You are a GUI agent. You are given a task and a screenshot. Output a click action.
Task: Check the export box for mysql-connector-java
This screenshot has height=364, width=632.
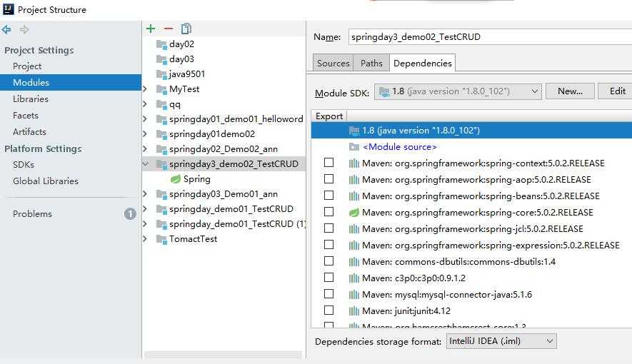tap(329, 294)
